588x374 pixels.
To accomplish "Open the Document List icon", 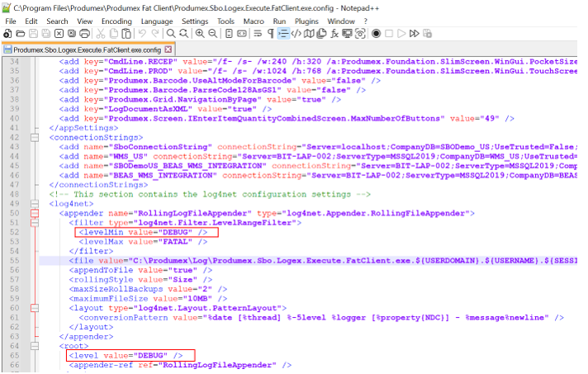I will (322, 34).
